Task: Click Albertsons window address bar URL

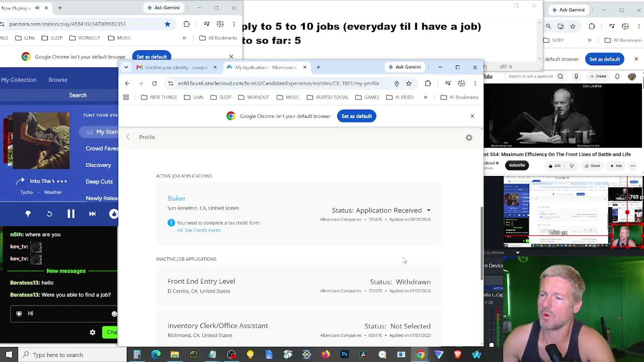Action: pos(278,83)
